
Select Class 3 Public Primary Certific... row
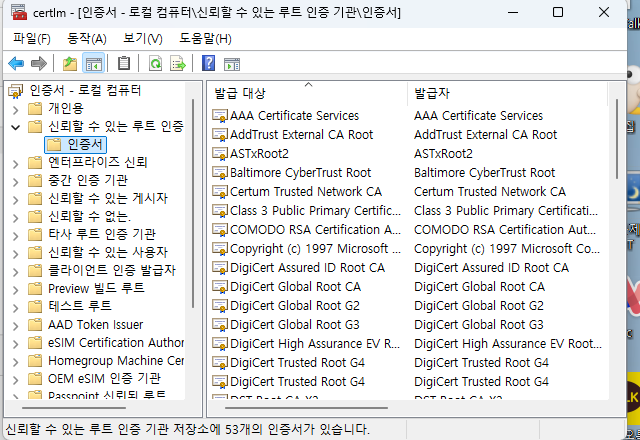315,211
